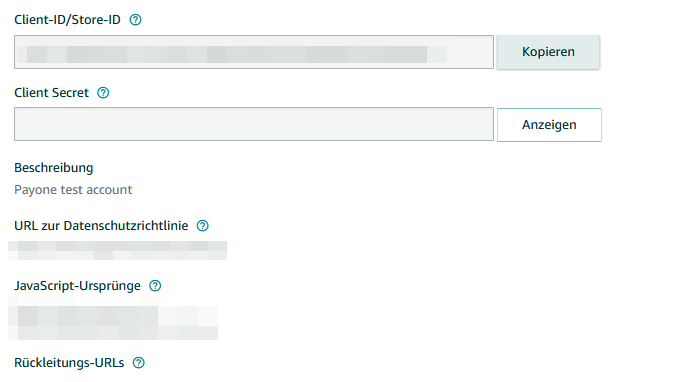
Task: Click the Client Secret label
Action: (x=51, y=93)
